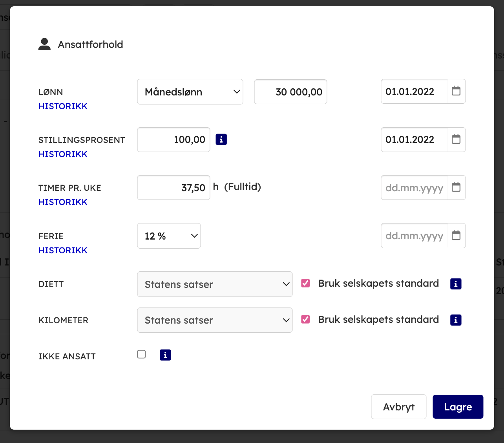
Task: Focus the salary amount field 30 000,00
Action: [290, 92]
